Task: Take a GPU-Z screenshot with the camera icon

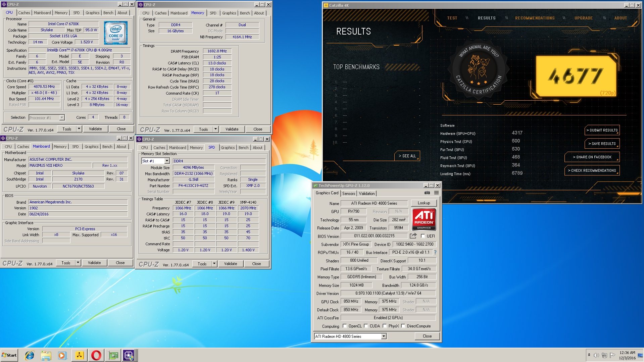Action: click(x=427, y=193)
